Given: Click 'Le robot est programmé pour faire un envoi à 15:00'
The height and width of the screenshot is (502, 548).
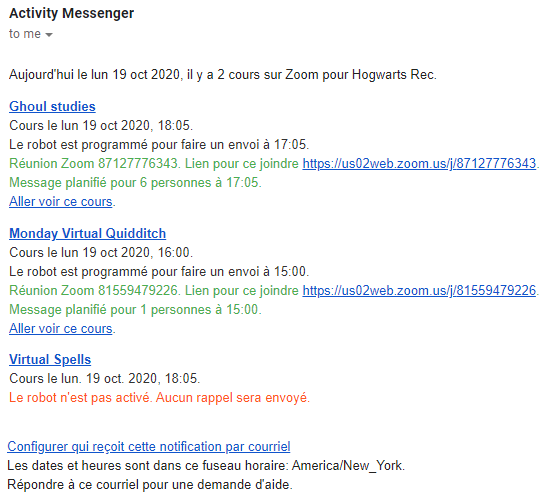Looking at the screenshot, I should click(x=159, y=271).
